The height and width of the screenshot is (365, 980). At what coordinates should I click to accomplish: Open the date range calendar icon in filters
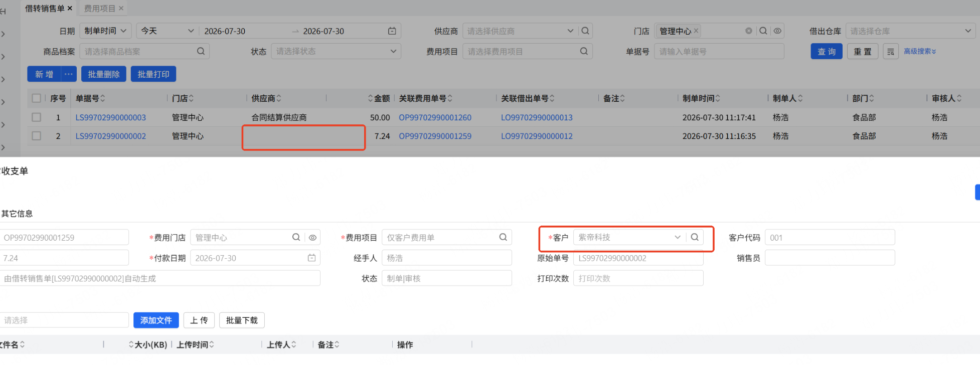click(x=392, y=31)
